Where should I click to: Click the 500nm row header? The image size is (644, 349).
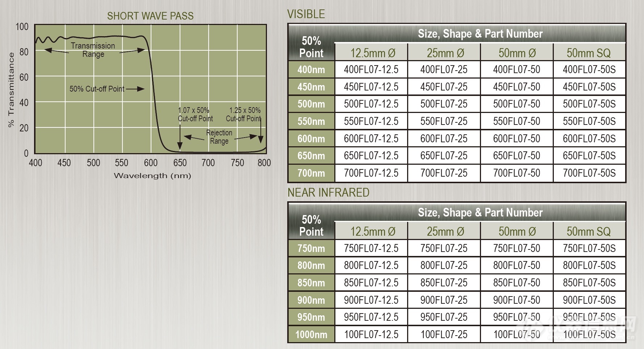click(x=311, y=104)
